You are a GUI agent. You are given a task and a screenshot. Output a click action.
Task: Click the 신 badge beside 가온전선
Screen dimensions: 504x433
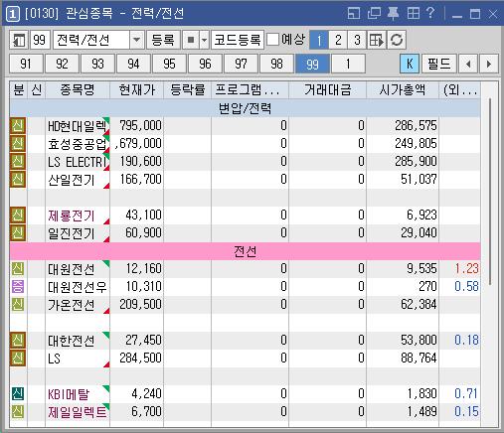point(18,305)
